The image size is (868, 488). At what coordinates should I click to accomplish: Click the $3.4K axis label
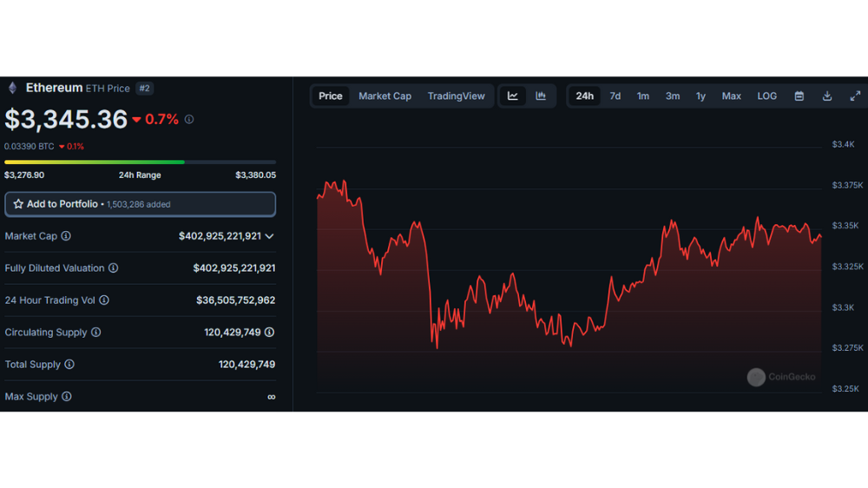point(843,144)
